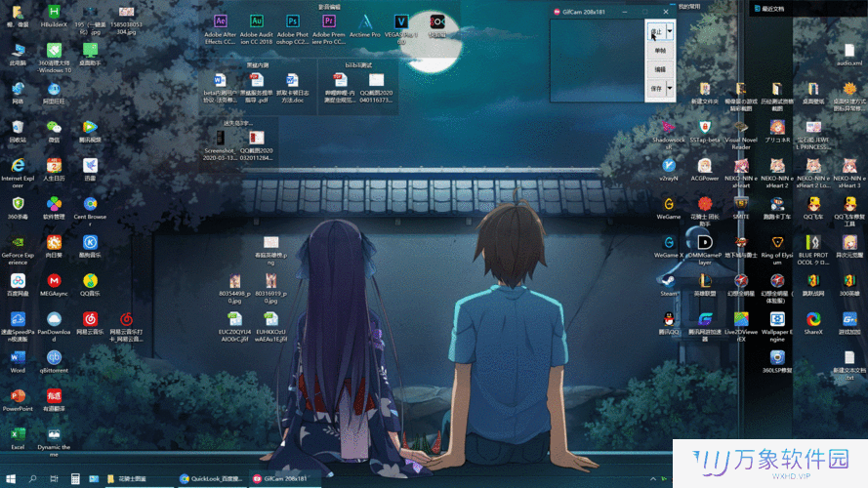Image resolution: width=868 pixels, height=488 pixels.
Task: Click the 编辑 edit button in GifCam
Action: click(660, 69)
